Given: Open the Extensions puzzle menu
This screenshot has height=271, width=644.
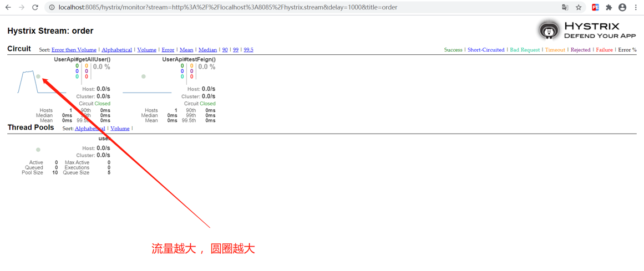Looking at the screenshot, I should 608,7.
